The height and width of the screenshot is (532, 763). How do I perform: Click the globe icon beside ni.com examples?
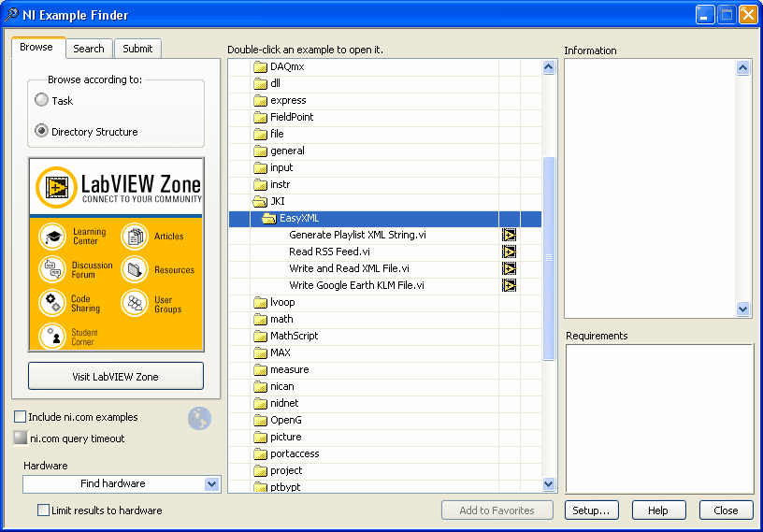pos(199,418)
